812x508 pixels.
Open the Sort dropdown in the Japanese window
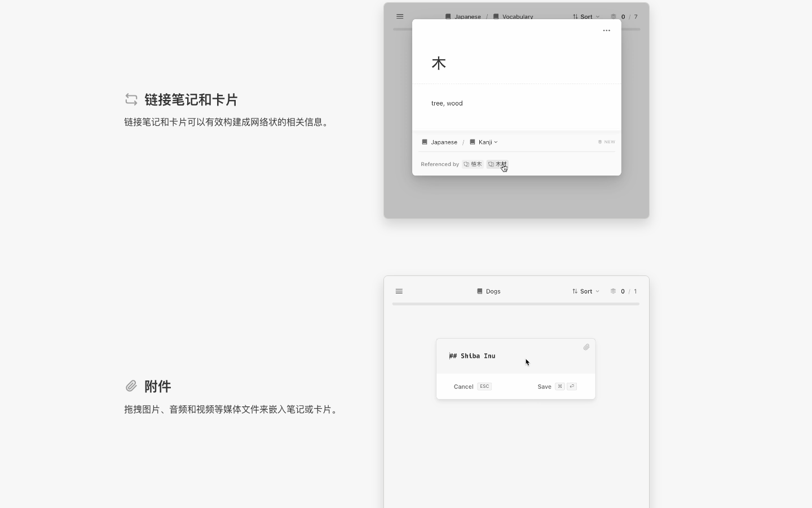pos(585,16)
